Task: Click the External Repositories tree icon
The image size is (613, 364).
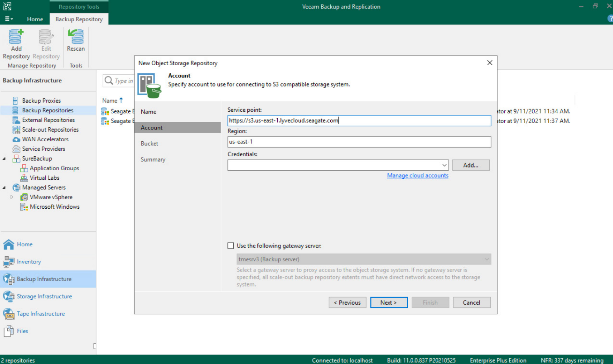Action: (x=15, y=120)
